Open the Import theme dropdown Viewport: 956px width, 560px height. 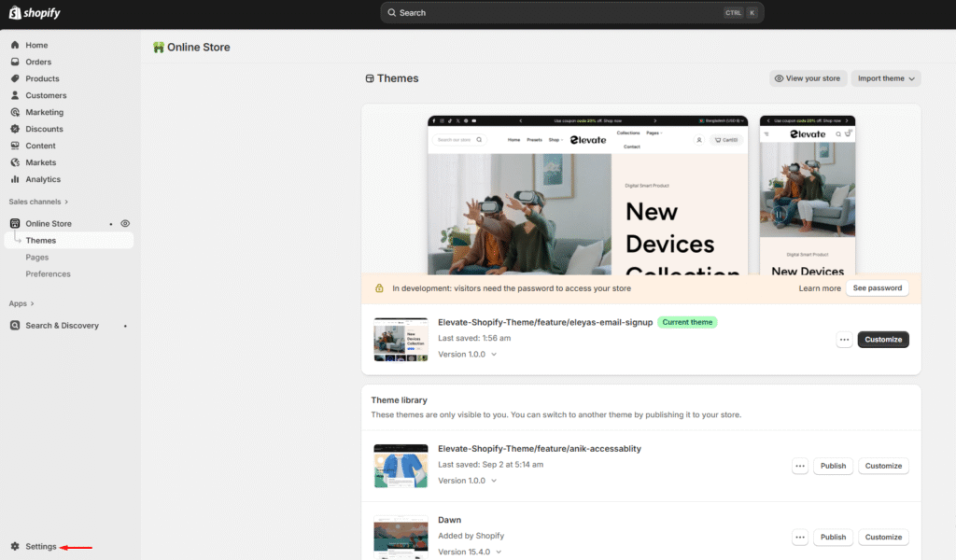[x=886, y=78]
